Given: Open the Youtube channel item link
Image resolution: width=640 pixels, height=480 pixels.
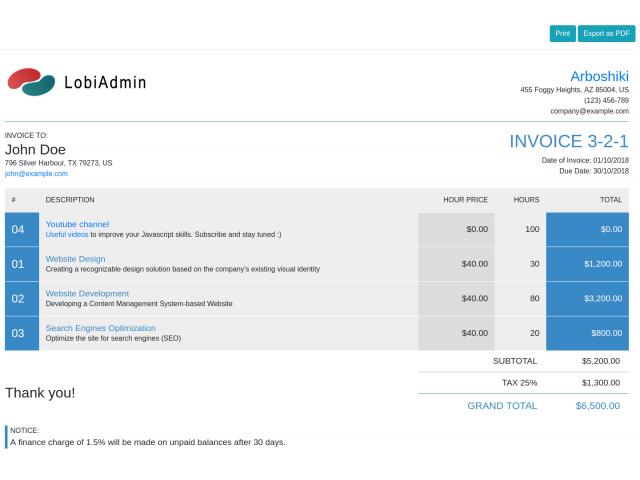Looking at the screenshot, I should click(77, 224).
